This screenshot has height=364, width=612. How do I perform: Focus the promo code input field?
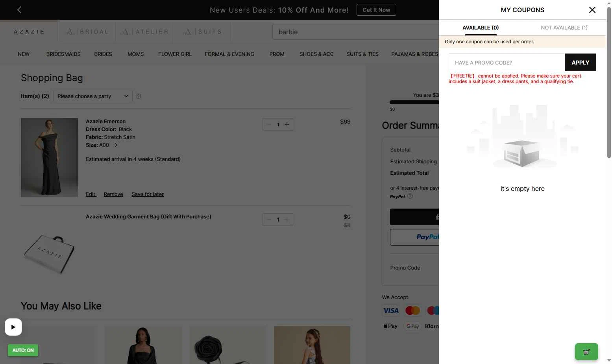pos(507,63)
